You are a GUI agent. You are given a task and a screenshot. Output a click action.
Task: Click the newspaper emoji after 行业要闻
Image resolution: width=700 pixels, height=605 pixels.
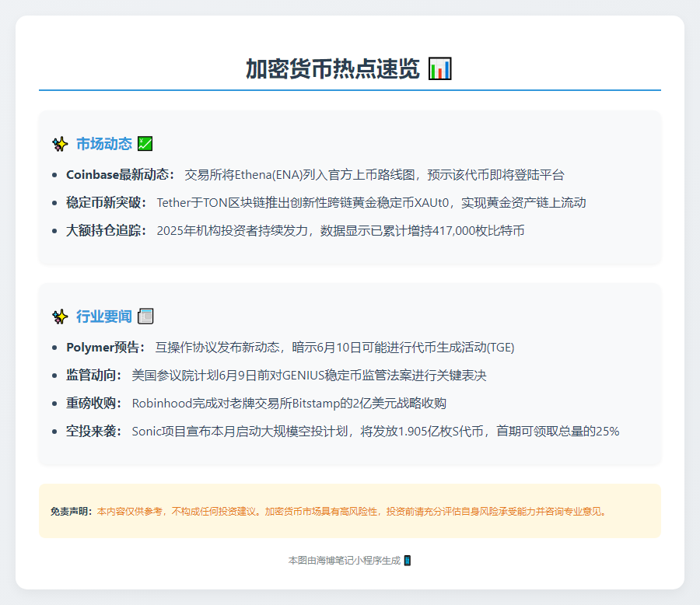(145, 316)
